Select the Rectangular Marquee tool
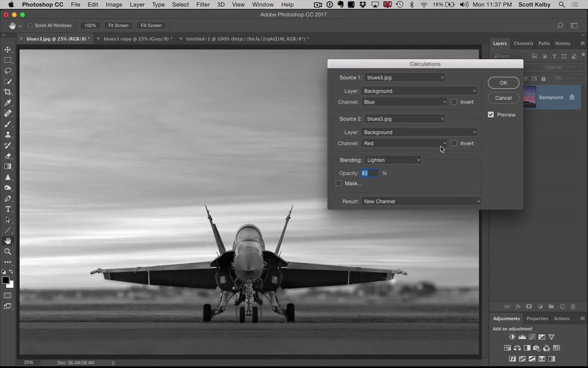The height and width of the screenshot is (368, 588). (x=8, y=60)
